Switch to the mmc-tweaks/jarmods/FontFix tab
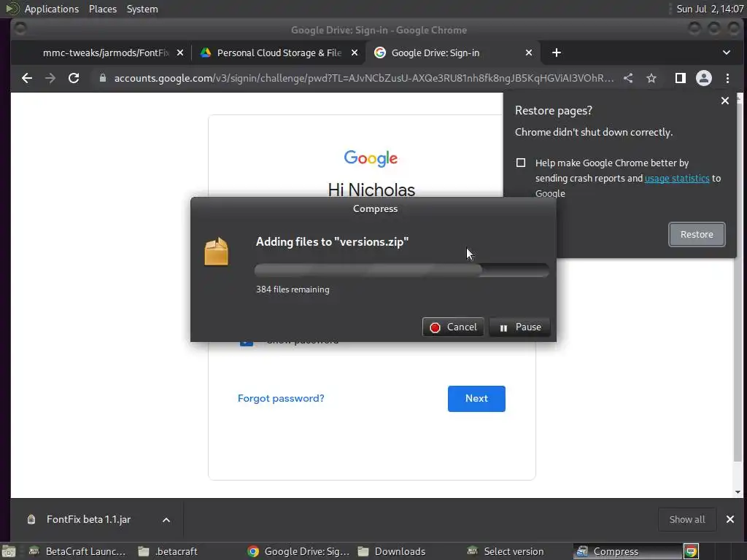The height and width of the screenshot is (560, 747). click(x=107, y=52)
